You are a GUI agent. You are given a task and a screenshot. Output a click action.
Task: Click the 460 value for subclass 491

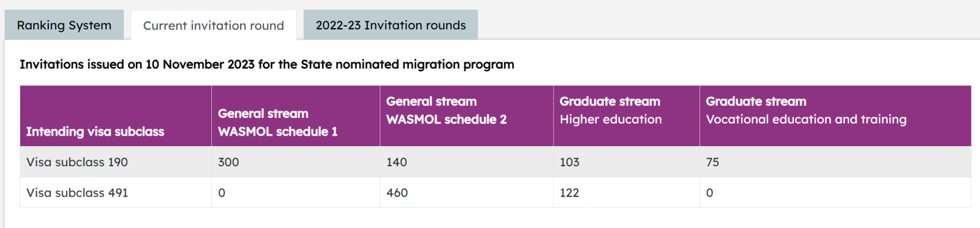(397, 193)
